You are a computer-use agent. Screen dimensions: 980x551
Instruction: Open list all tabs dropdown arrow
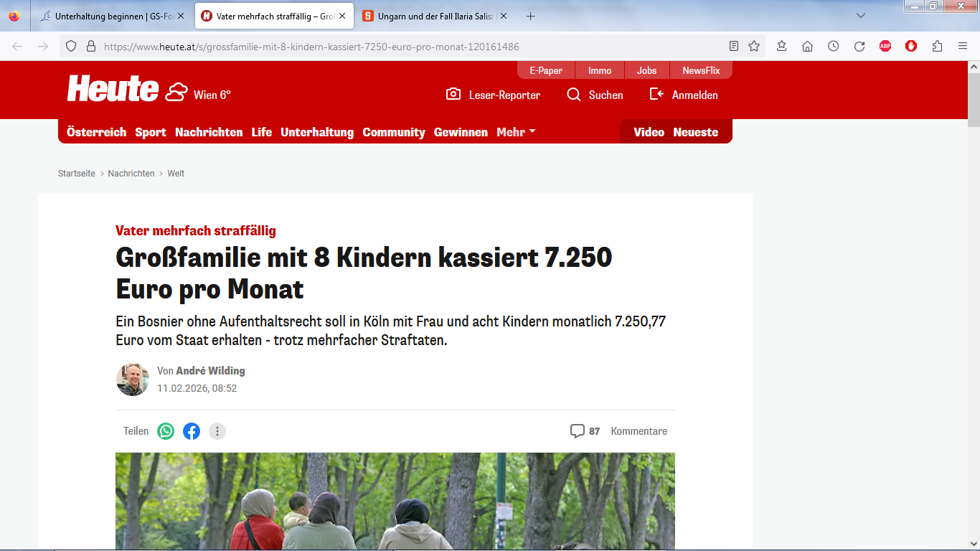pyautogui.click(x=861, y=16)
